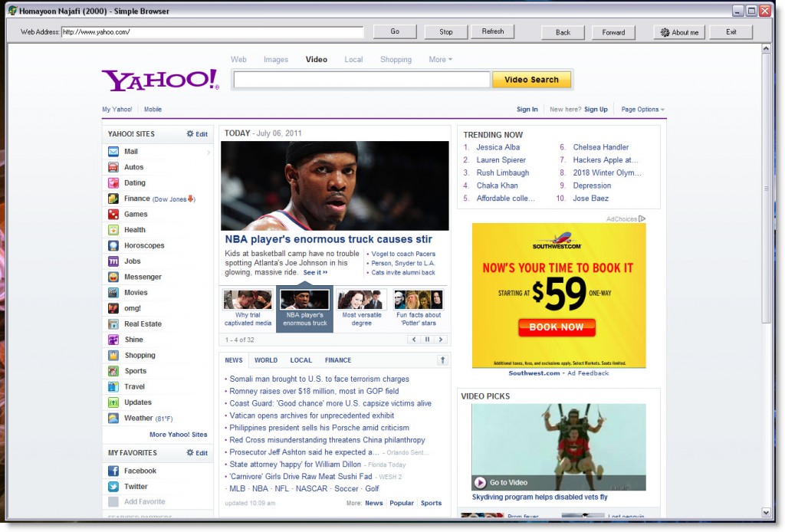
Task: Click the Video Search button
Action: 531,80
